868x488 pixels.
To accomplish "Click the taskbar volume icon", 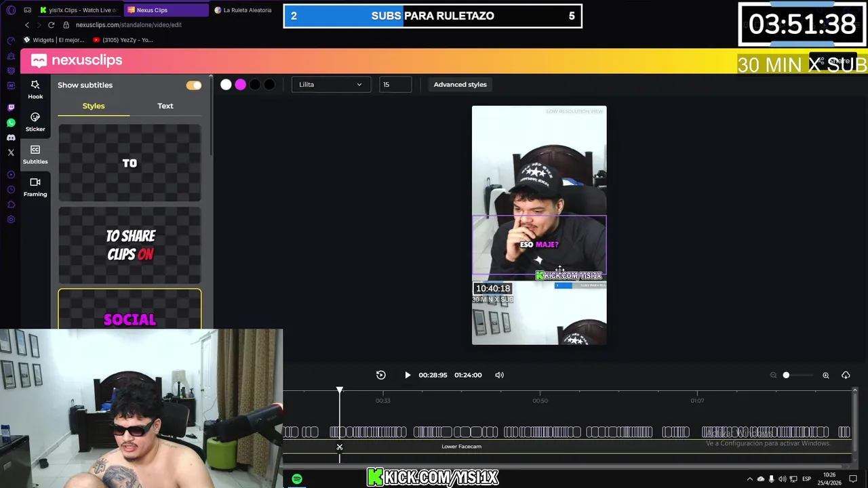I will pyautogui.click(x=783, y=479).
